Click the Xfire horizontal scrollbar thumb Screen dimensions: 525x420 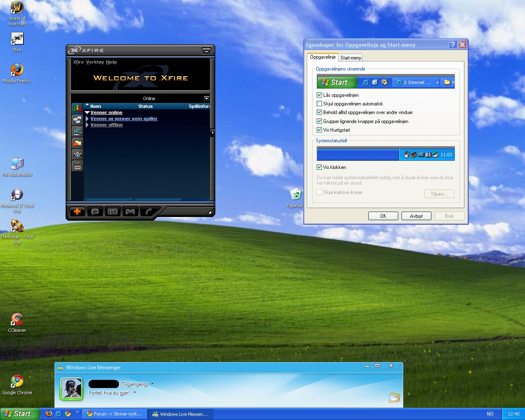134,200
